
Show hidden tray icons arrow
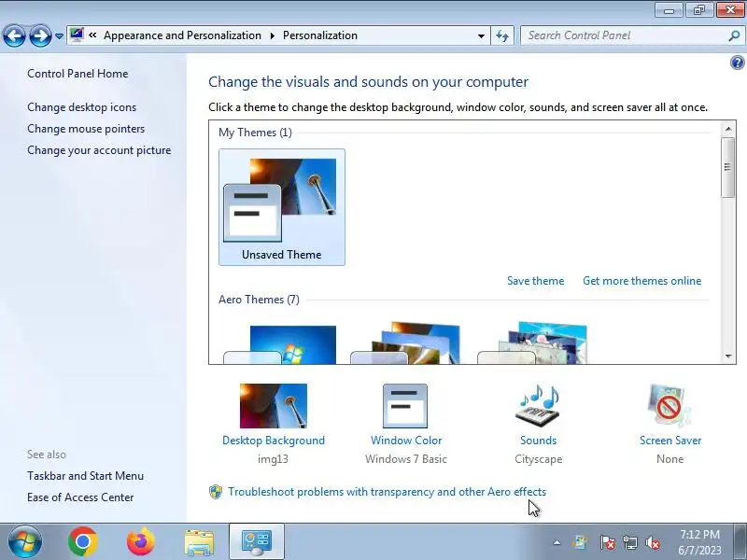point(557,542)
